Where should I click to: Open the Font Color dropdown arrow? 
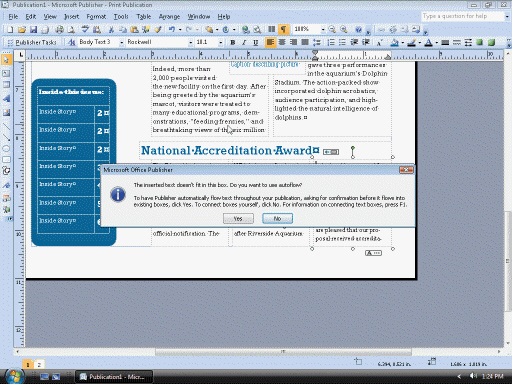coord(436,43)
